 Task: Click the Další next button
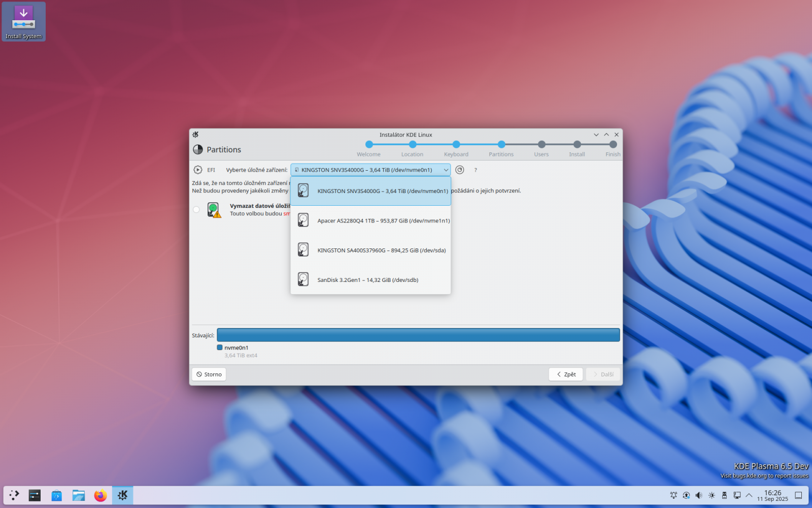click(x=603, y=374)
